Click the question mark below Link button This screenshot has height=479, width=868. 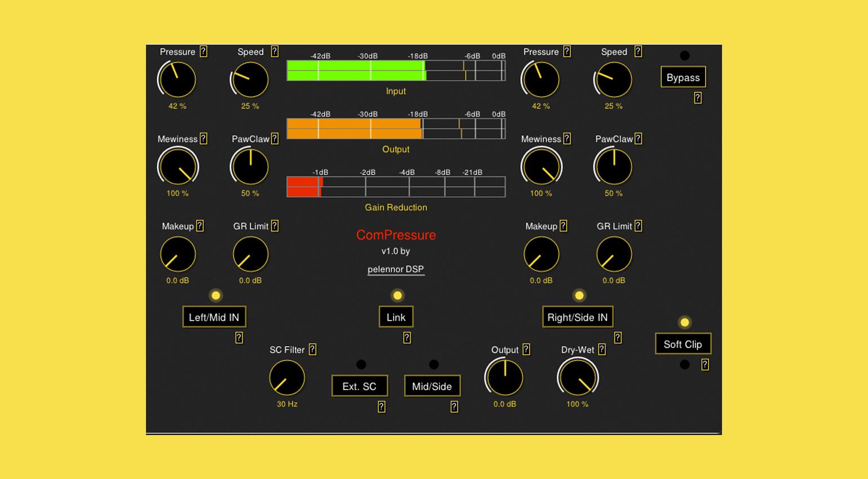407,338
